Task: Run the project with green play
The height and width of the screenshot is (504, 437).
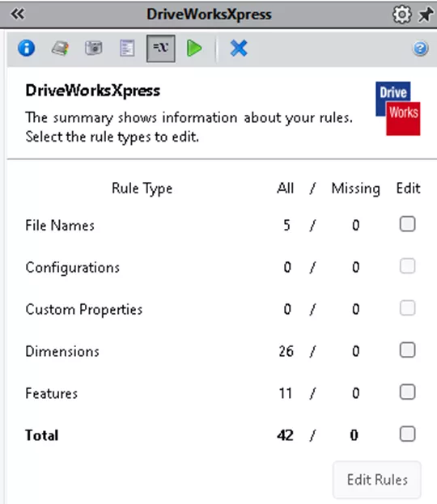Action: pyautogui.click(x=194, y=49)
